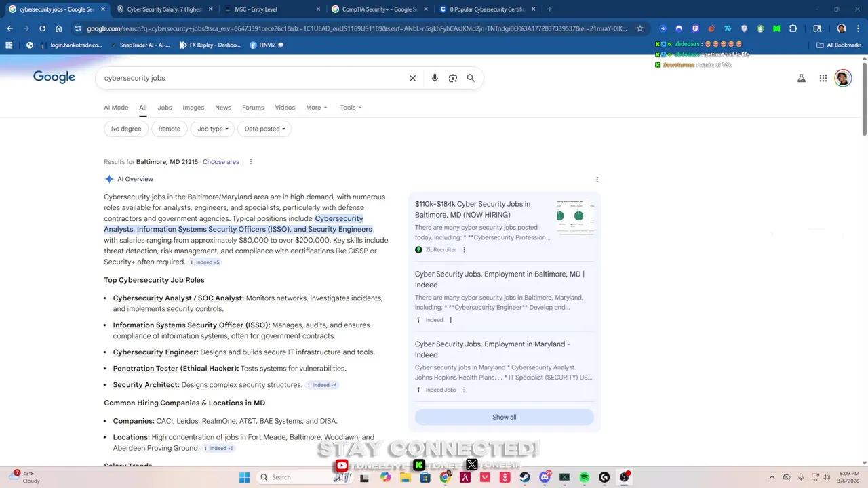This screenshot has height=488, width=868.
Task: Open the search tab side panel icon
Action: pos(817,28)
